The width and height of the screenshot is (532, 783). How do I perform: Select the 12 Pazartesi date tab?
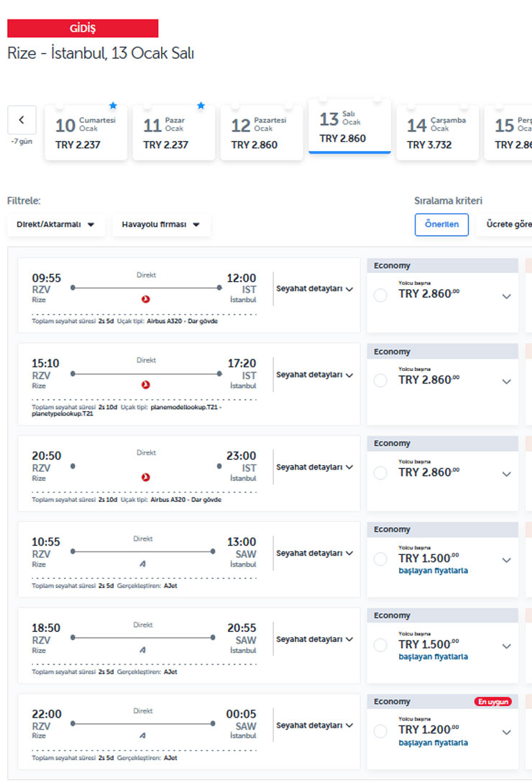(262, 133)
